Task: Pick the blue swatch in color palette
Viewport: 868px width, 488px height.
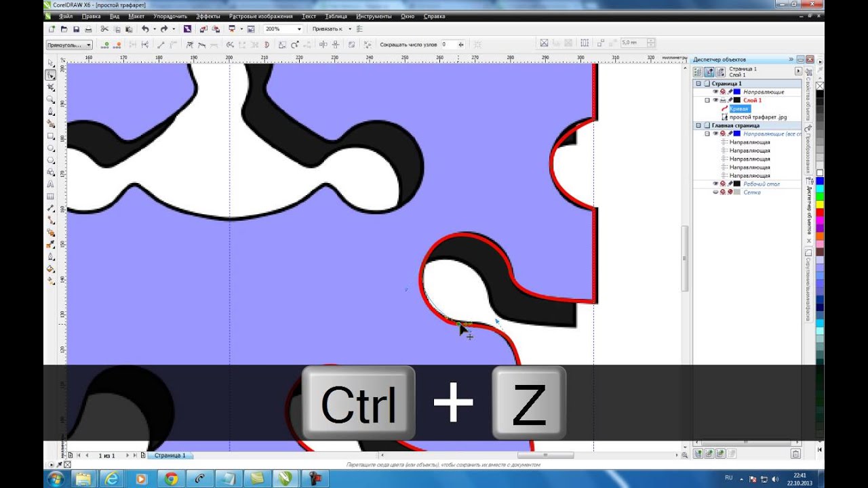Action: 820,180
